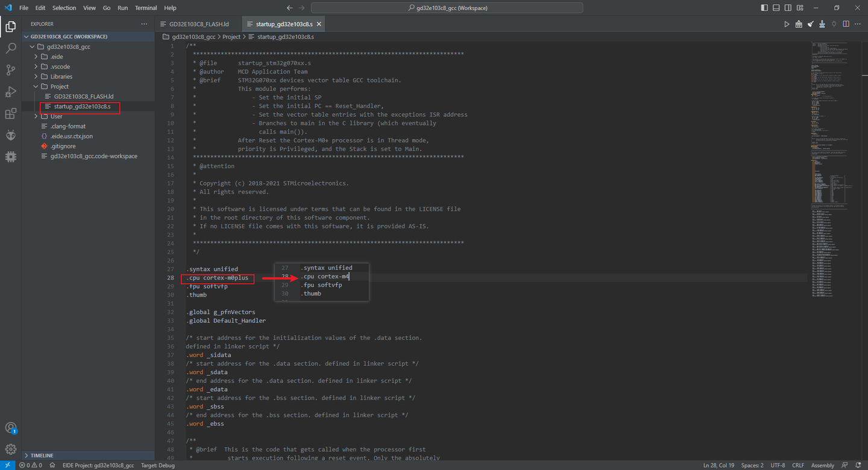Change language mode from Assembly
Screen dimensions: 868x470
(x=822, y=465)
